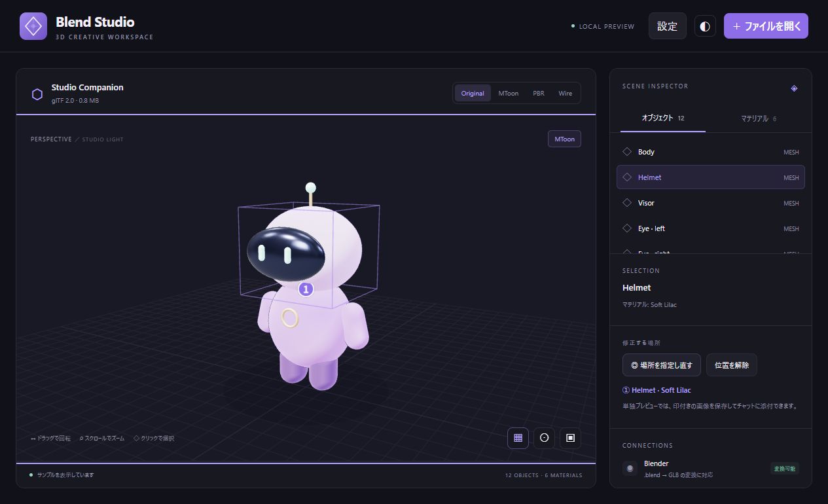828x504 pixels.
Task: Click the Blend Studio logo icon
Action: [33, 26]
